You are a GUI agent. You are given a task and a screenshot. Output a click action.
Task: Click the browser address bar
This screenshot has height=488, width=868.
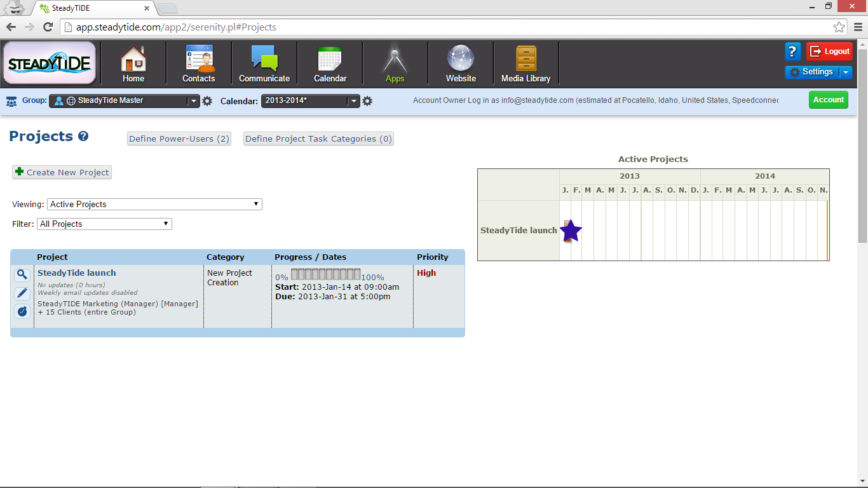(454, 27)
